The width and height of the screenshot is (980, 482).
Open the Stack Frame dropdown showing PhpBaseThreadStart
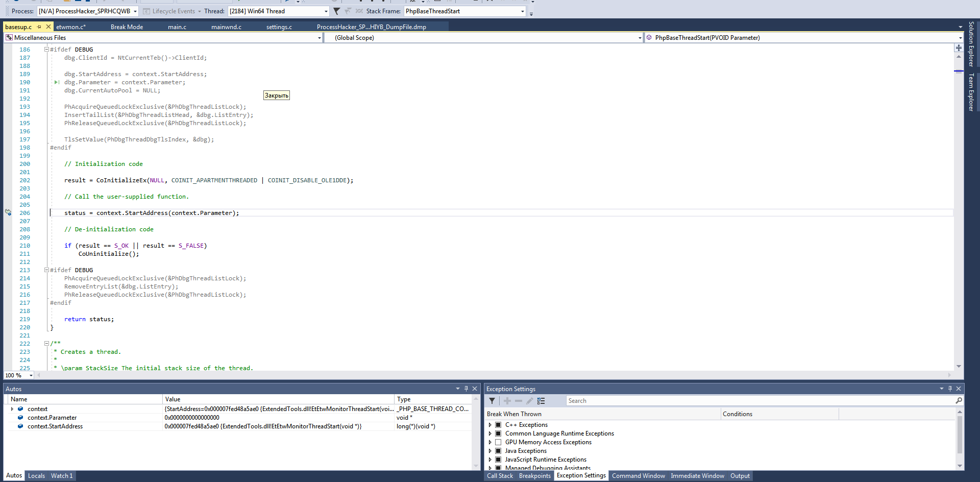(522, 11)
